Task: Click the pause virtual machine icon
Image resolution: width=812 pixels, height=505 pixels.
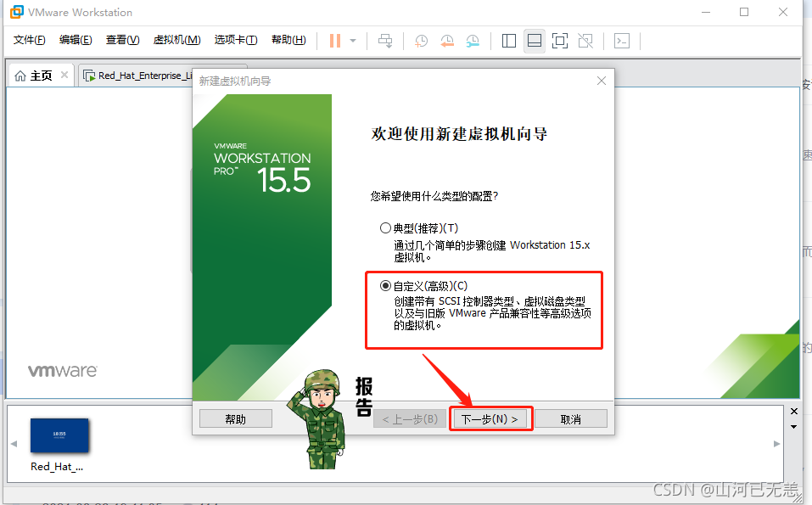Action: coord(335,41)
